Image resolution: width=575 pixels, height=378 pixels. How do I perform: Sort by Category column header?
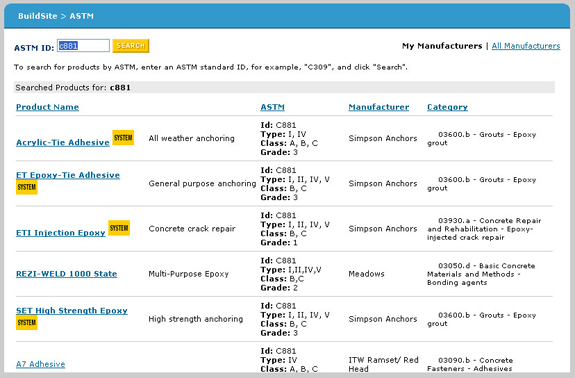click(447, 107)
